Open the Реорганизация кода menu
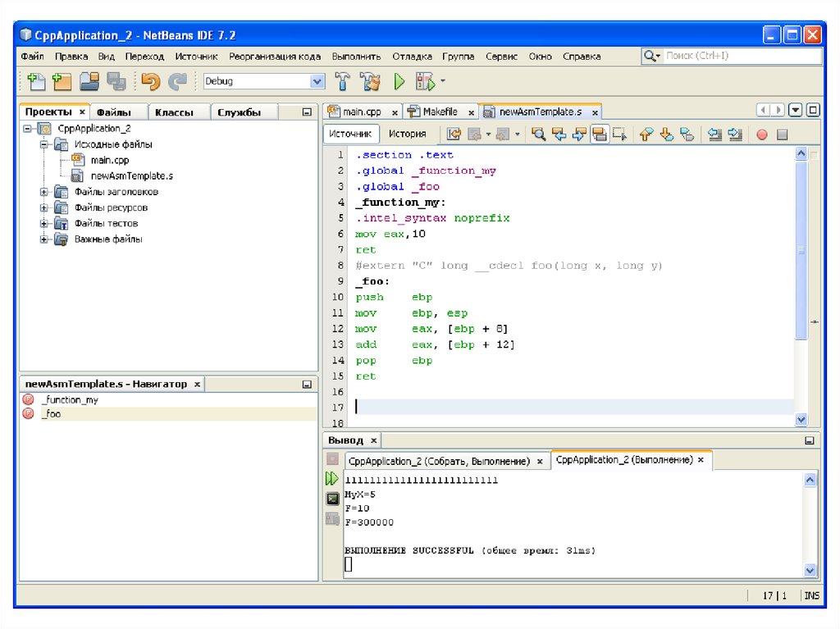 pyautogui.click(x=275, y=57)
